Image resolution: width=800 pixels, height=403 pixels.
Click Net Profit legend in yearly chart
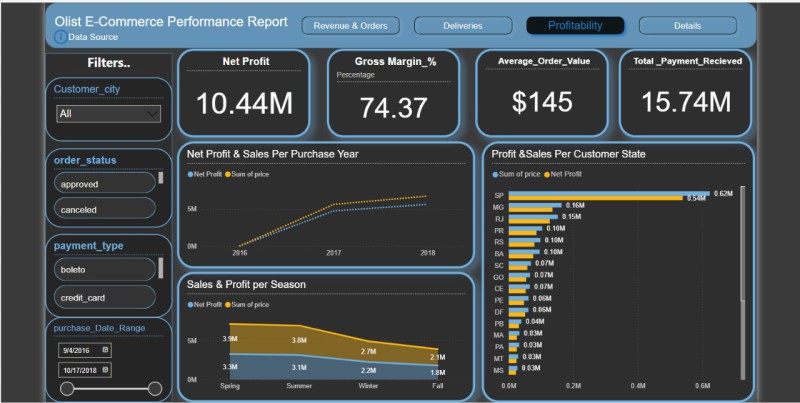[x=205, y=174]
